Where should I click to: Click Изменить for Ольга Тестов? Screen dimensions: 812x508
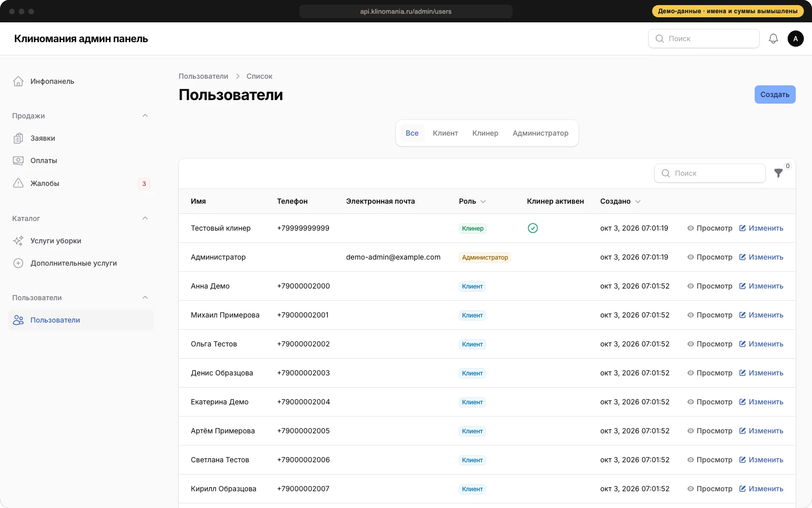pyautogui.click(x=761, y=344)
